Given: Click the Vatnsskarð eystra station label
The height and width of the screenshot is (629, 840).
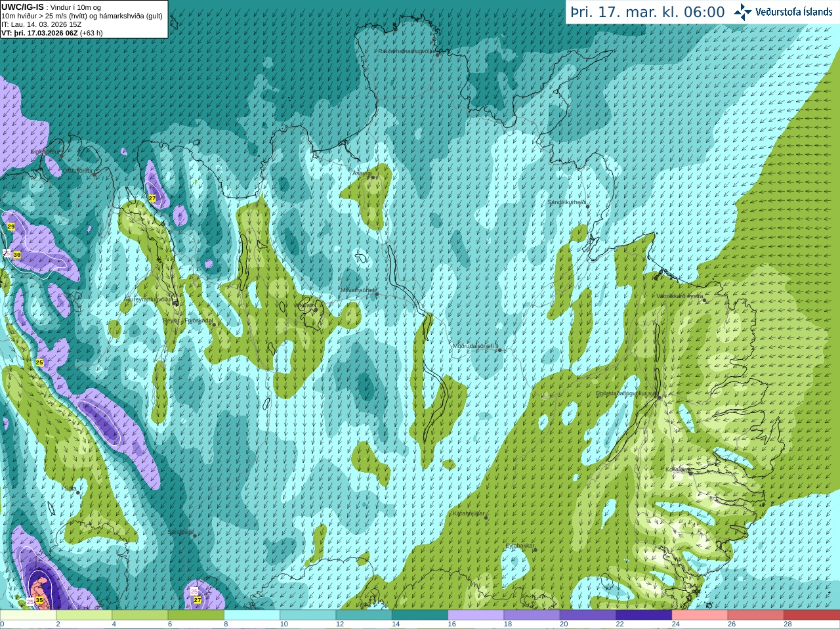Looking at the screenshot, I should [680, 296].
